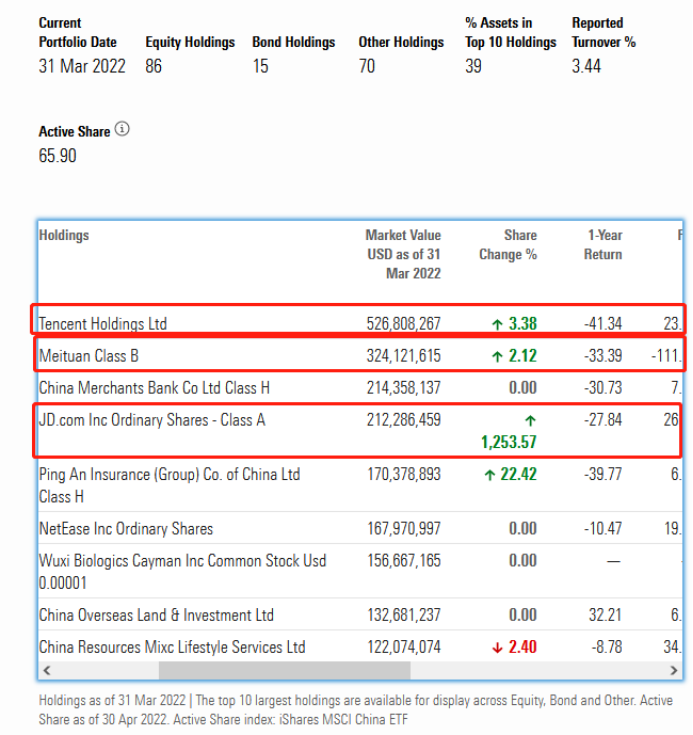693x735 pixels.
Task: Click the left scroll arrow of holdings table
Action: pos(46,670)
